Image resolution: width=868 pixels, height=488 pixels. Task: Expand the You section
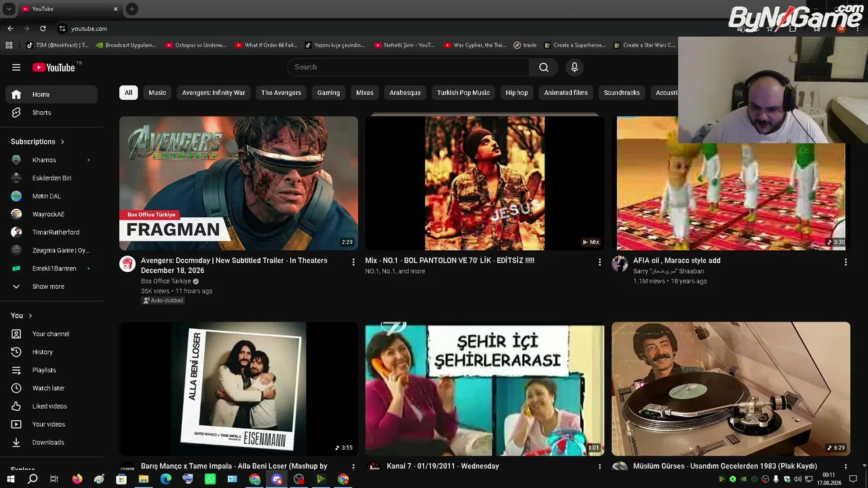pyautogui.click(x=22, y=316)
